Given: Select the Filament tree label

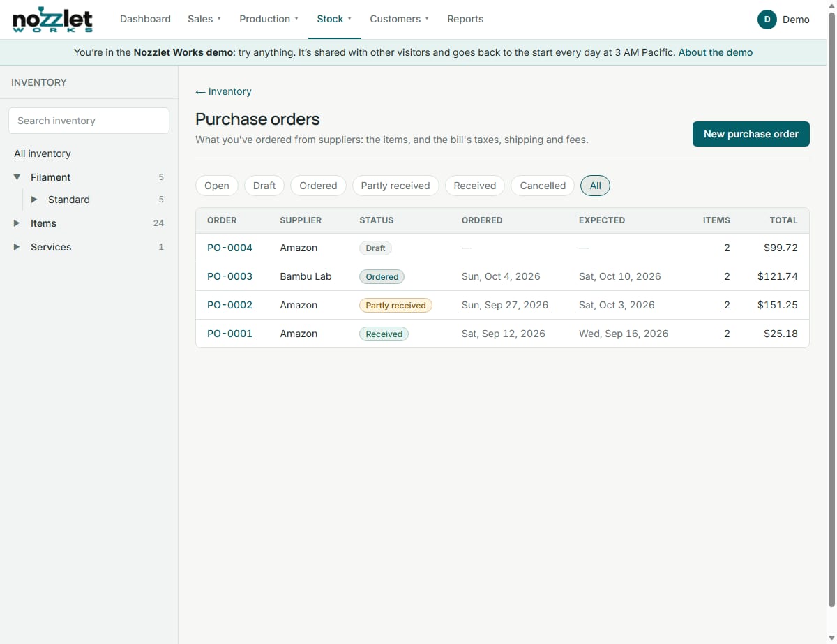Looking at the screenshot, I should pyautogui.click(x=50, y=177).
